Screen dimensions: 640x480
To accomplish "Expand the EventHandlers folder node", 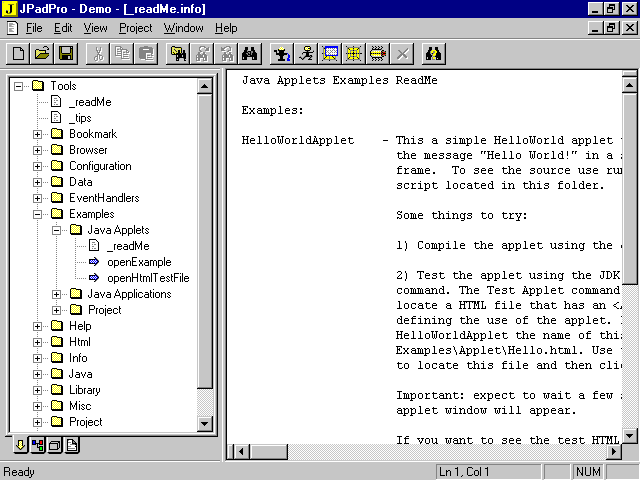I will click(38, 198).
